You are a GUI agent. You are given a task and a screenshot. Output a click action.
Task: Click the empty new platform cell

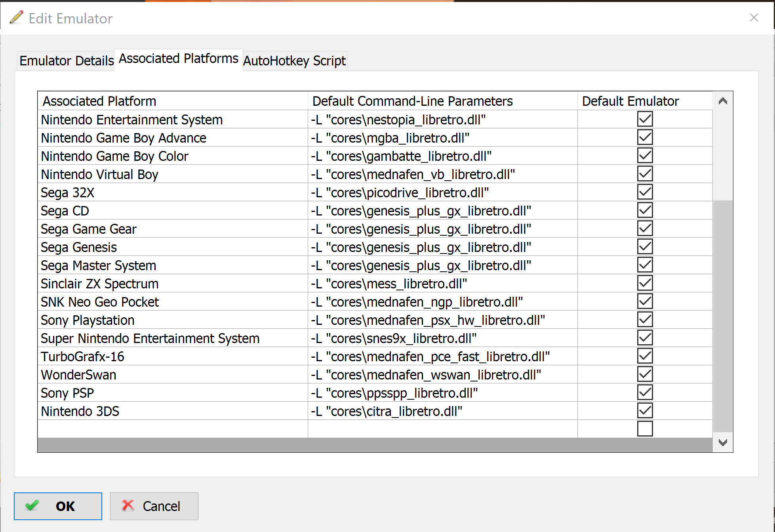(173, 429)
